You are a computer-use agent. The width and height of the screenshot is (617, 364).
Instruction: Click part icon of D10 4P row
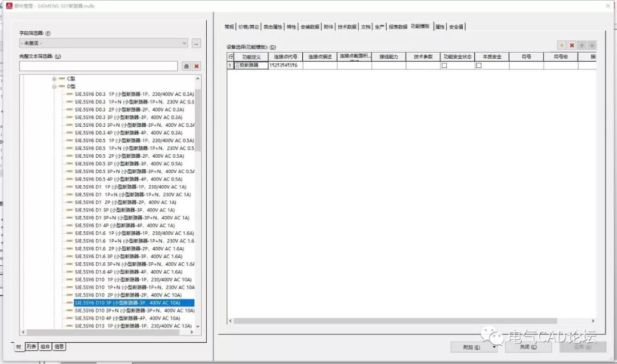[x=70, y=318]
